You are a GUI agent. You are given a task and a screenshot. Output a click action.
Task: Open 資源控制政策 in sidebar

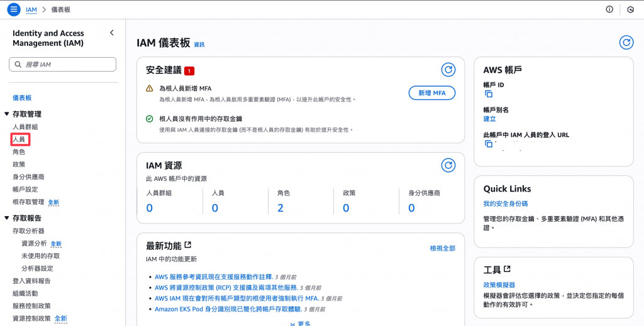(31, 318)
